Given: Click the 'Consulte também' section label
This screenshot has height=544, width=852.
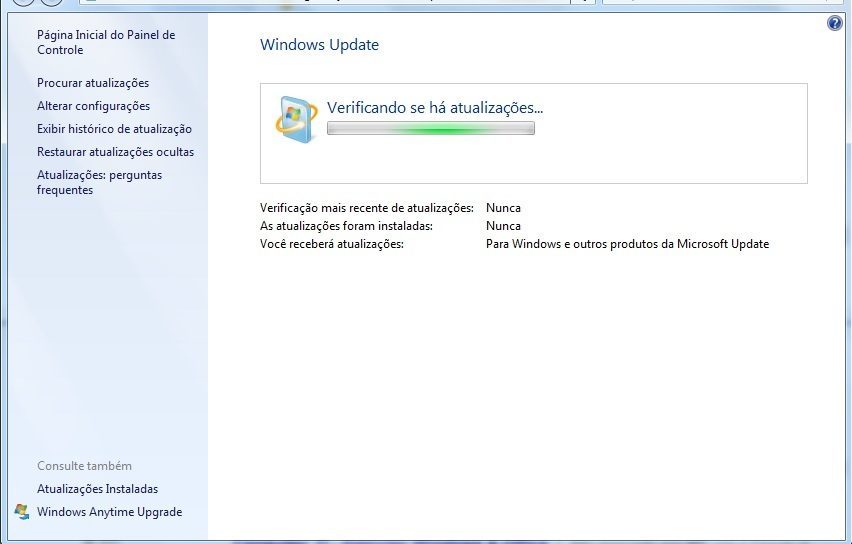Looking at the screenshot, I should (x=84, y=466).
